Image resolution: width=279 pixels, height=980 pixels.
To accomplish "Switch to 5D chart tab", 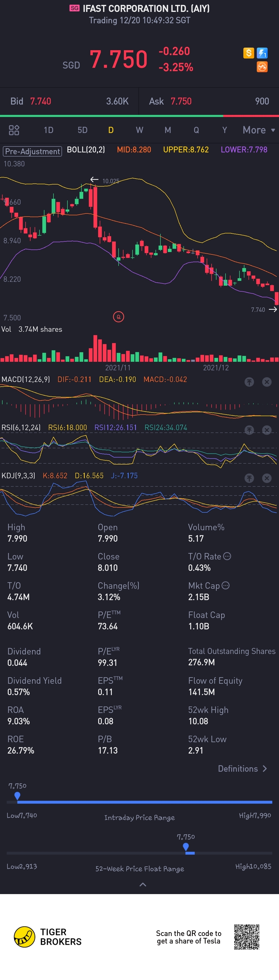I will (82, 130).
